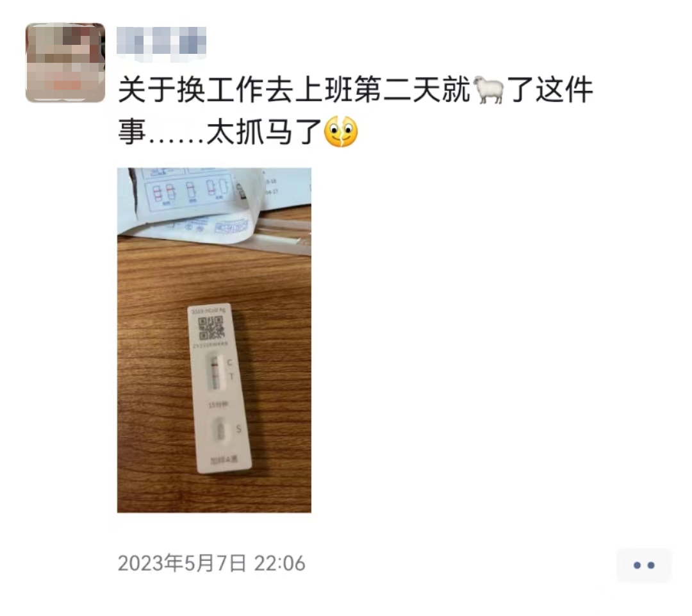Click the S sample well on cassette

[220, 431]
